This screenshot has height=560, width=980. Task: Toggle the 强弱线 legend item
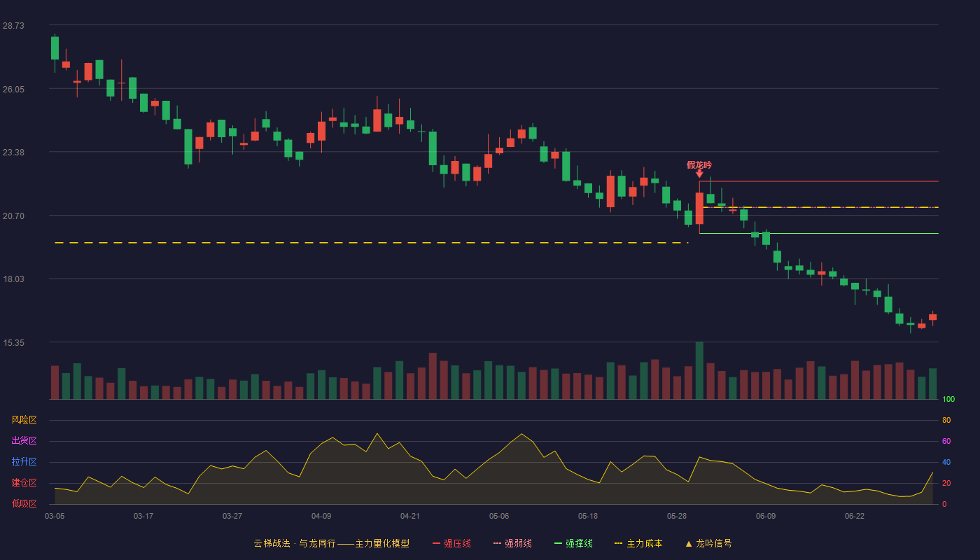512,543
